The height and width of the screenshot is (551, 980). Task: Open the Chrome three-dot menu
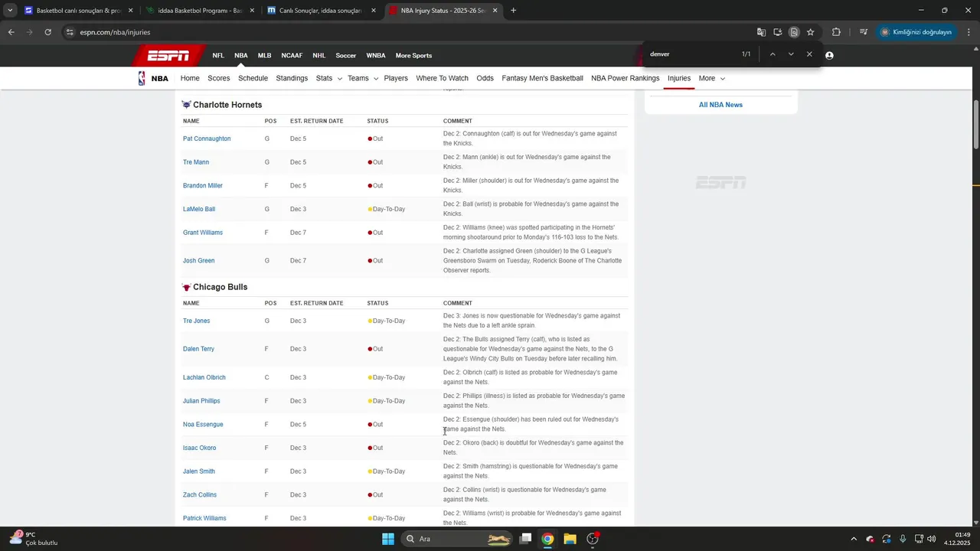[969, 32]
